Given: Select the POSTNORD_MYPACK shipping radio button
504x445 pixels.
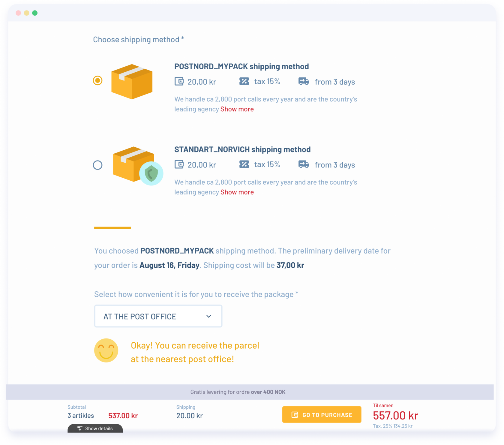Looking at the screenshot, I should pos(97,80).
